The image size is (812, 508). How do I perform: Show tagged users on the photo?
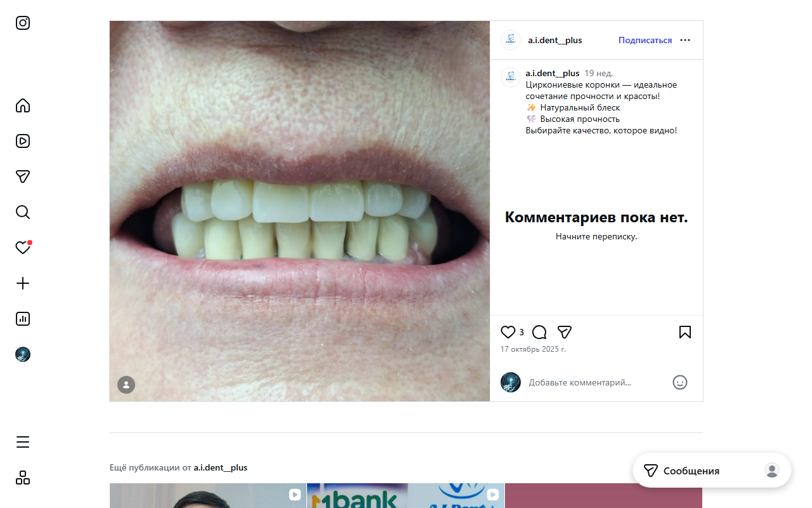126,385
